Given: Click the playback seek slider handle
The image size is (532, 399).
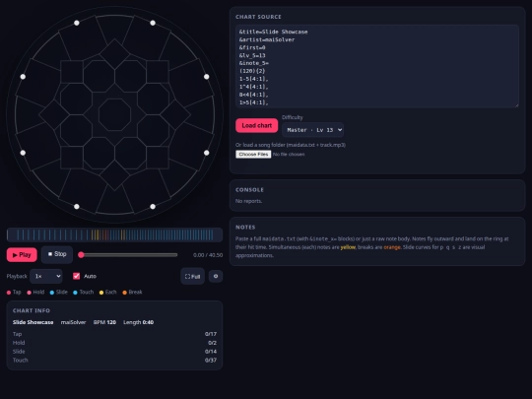Looking at the screenshot, I should tap(81, 255).
